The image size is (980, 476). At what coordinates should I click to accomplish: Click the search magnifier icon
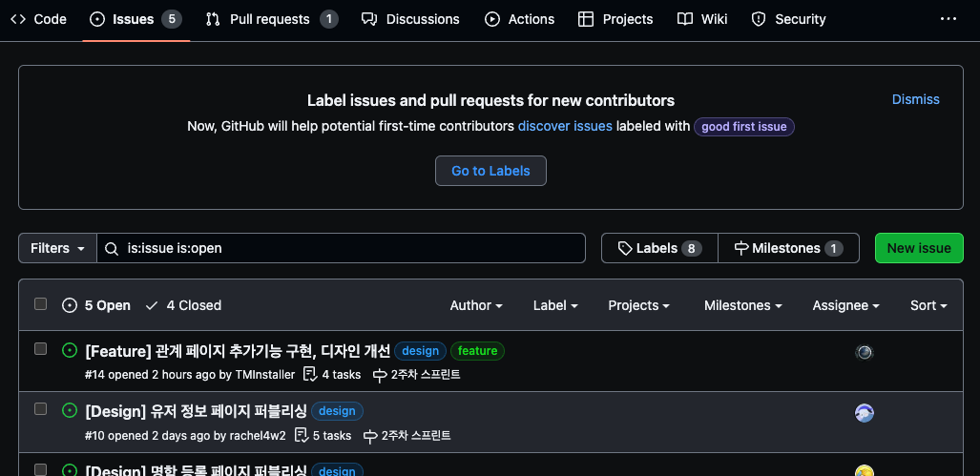pyautogui.click(x=112, y=249)
